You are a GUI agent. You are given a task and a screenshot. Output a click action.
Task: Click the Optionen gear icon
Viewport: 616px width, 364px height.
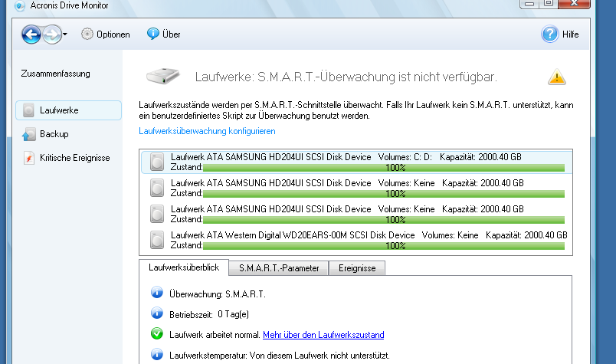(x=87, y=34)
